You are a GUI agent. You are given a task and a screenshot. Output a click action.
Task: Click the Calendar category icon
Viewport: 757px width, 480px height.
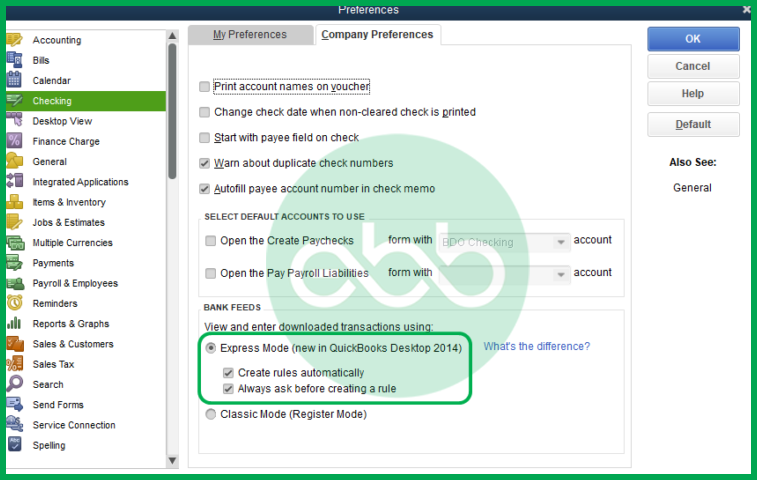(14, 80)
